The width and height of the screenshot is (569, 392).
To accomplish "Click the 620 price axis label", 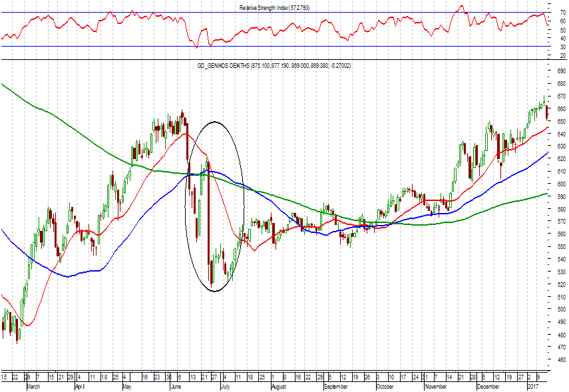I will point(562,159).
